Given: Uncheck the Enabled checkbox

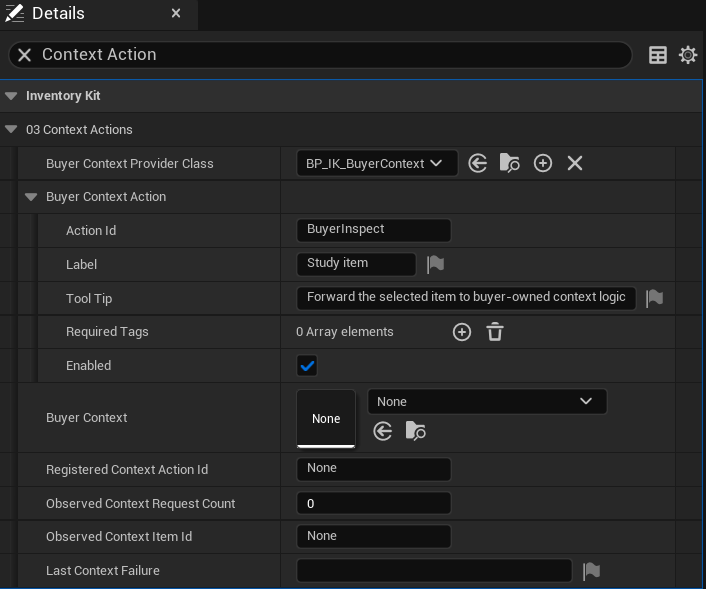Looking at the screenshot, I should click(307, 365).
